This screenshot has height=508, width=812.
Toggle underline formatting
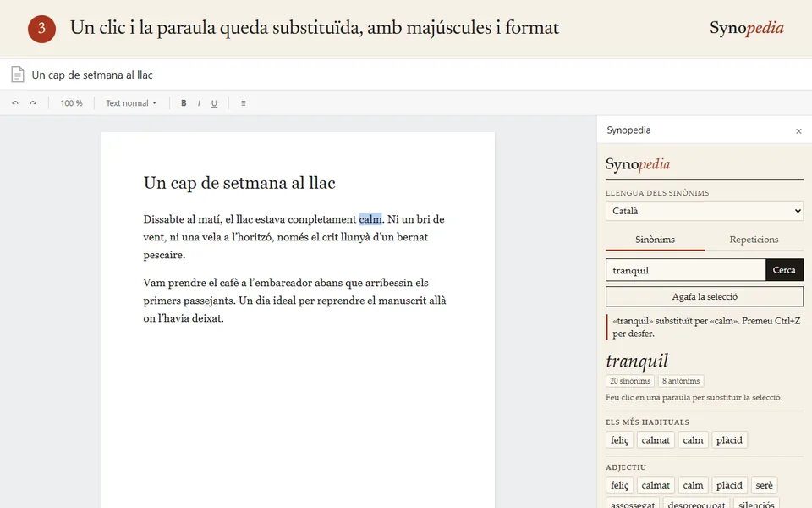pos(214,103)
